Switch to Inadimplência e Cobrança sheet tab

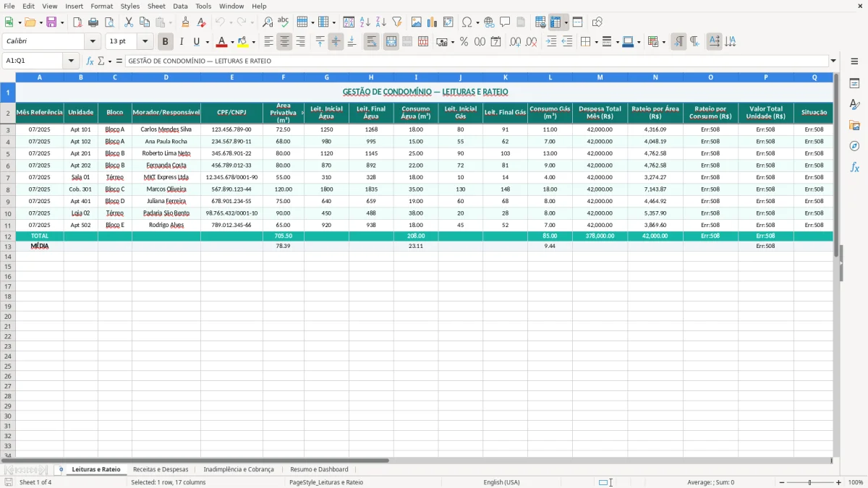tap(239, 469)
